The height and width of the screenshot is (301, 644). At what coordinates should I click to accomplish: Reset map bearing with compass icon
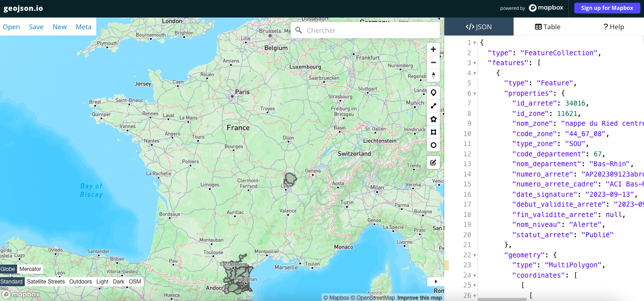coord(433,75)
